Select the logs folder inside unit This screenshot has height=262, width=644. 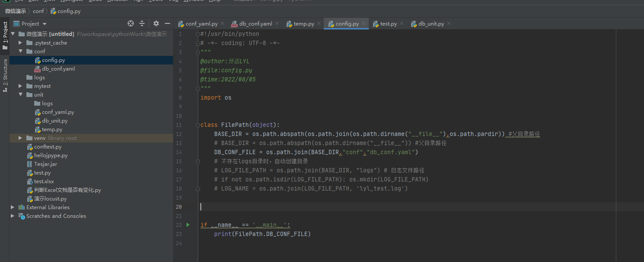pos(91,104)
